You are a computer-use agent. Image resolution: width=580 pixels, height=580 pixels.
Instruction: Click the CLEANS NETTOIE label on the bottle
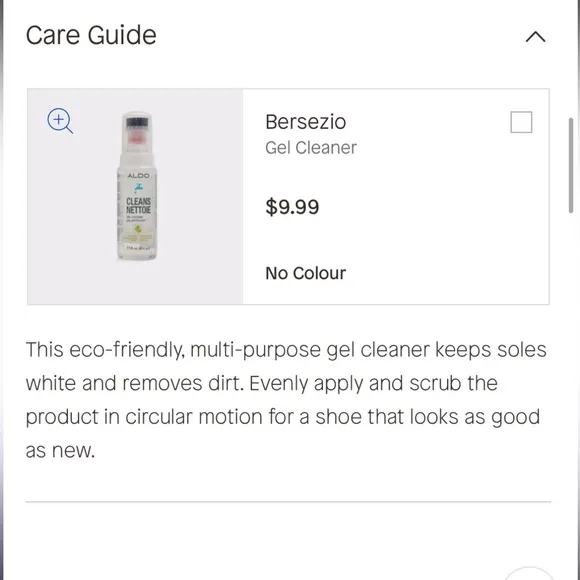(138, 206)
